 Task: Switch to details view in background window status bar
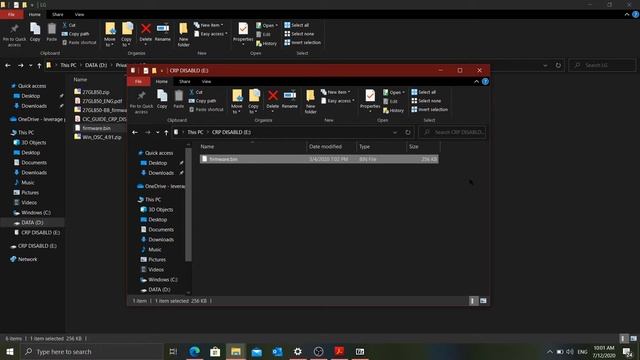623,338
